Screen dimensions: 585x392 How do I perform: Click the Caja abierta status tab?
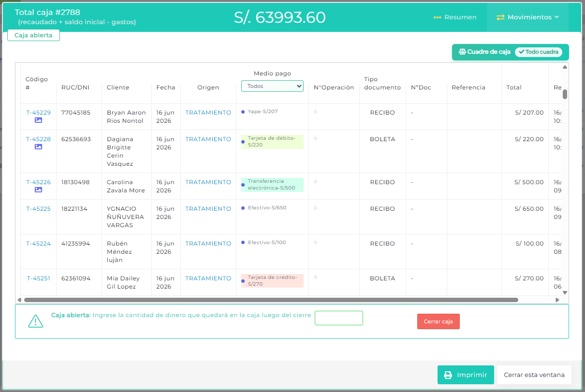[x=33, y=35]
